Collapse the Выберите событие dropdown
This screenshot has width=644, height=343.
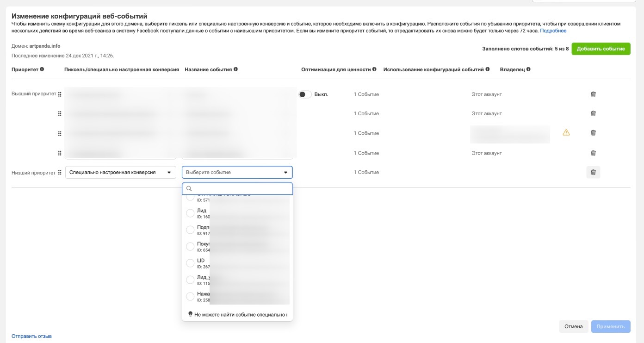pos(237,172)
